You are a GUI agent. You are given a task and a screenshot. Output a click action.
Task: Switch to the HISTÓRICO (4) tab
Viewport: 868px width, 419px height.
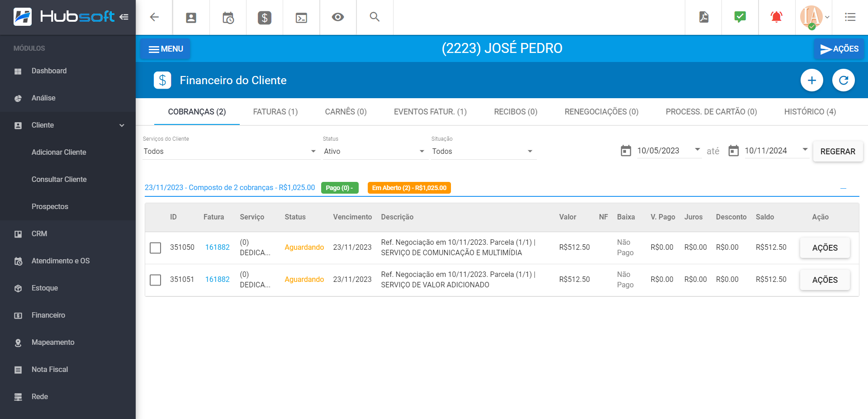pyautogui.click(x=810, y=112)
